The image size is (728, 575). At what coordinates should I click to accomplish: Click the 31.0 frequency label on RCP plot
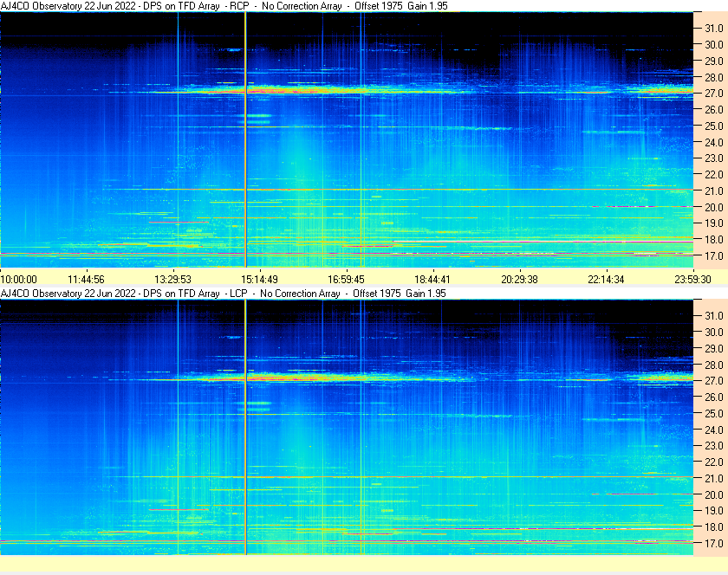(x=714, y=29)
